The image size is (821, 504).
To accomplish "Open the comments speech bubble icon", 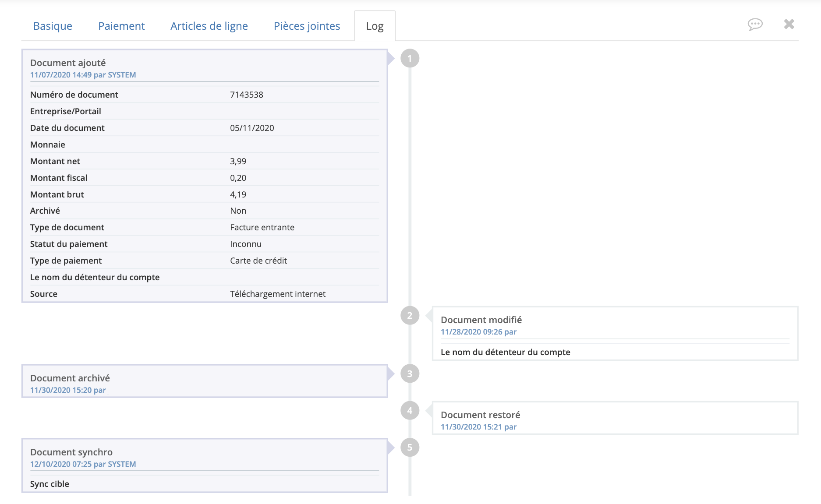I will 755,25.
